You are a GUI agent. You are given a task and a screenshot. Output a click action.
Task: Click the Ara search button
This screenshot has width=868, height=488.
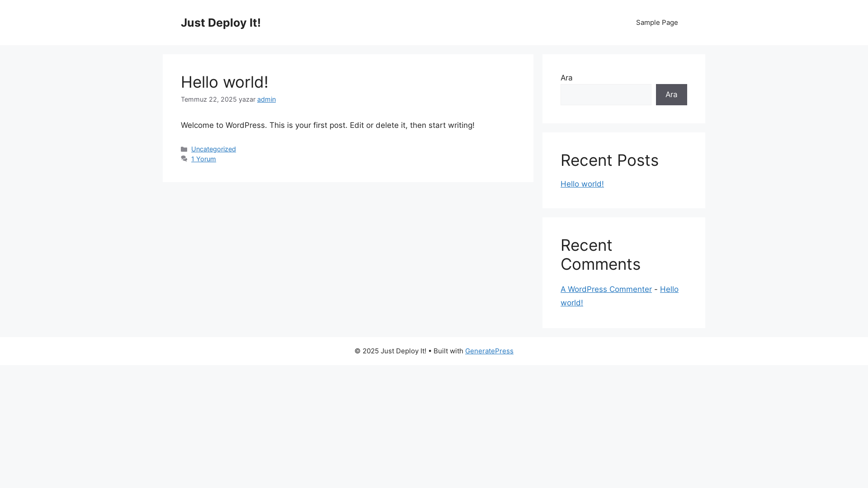(671, 95)
